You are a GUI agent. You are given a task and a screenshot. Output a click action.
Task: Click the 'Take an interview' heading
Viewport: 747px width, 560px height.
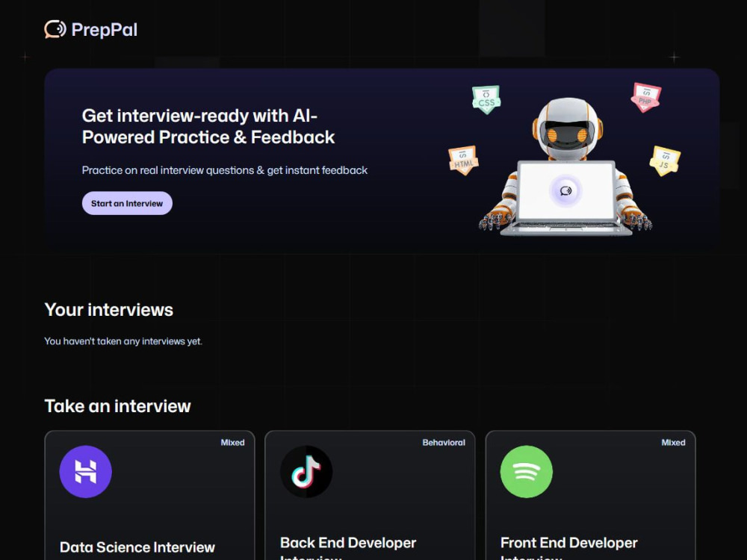118,406
